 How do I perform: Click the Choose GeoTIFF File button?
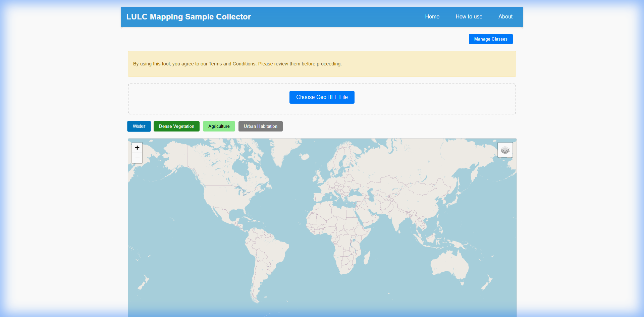(x=322, y=97)
